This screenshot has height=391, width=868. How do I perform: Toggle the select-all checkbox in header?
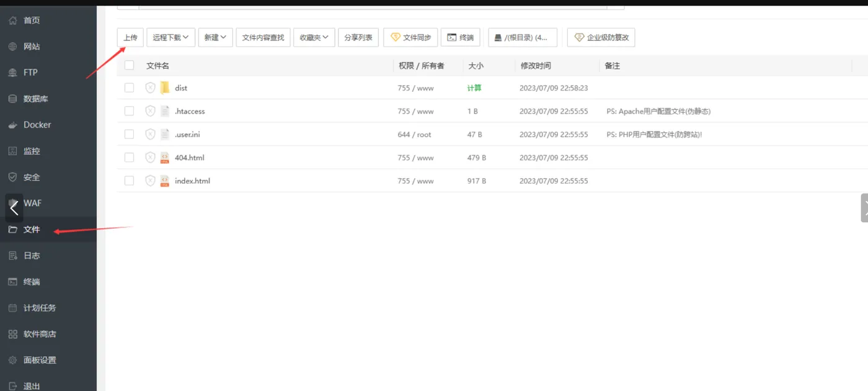[x=129, y=65]
